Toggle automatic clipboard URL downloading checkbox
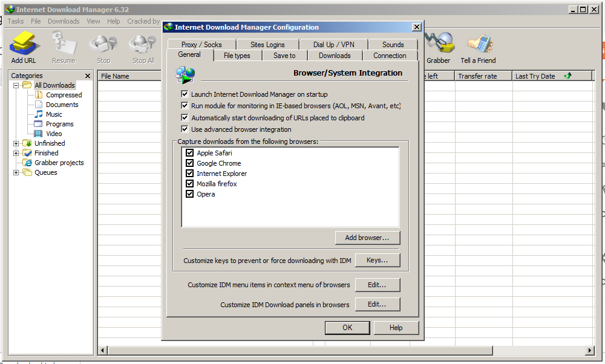605x364 pixels. 185,118
